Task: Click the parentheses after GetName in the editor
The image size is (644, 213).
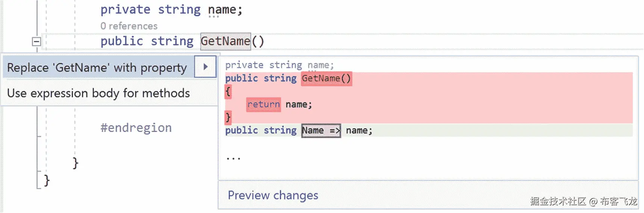Action: click(258, 41)
